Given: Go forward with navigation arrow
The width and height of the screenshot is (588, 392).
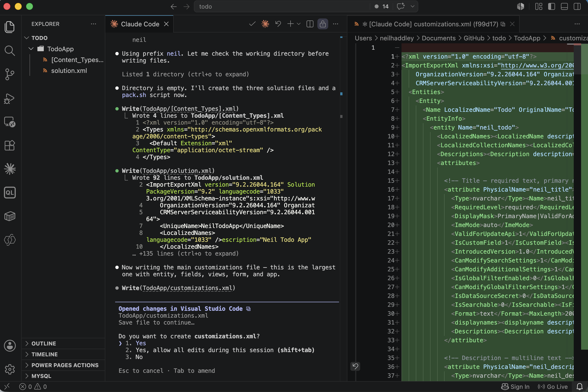Looking at the screenshot, I should 186,6.
